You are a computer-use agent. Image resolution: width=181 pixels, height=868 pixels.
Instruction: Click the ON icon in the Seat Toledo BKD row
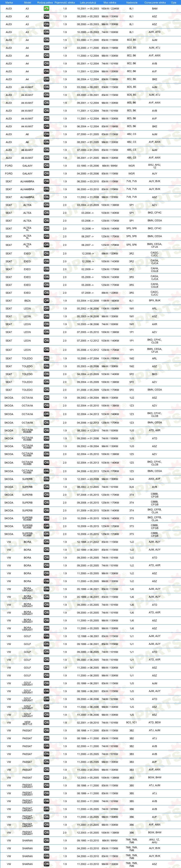pos(47,374)
